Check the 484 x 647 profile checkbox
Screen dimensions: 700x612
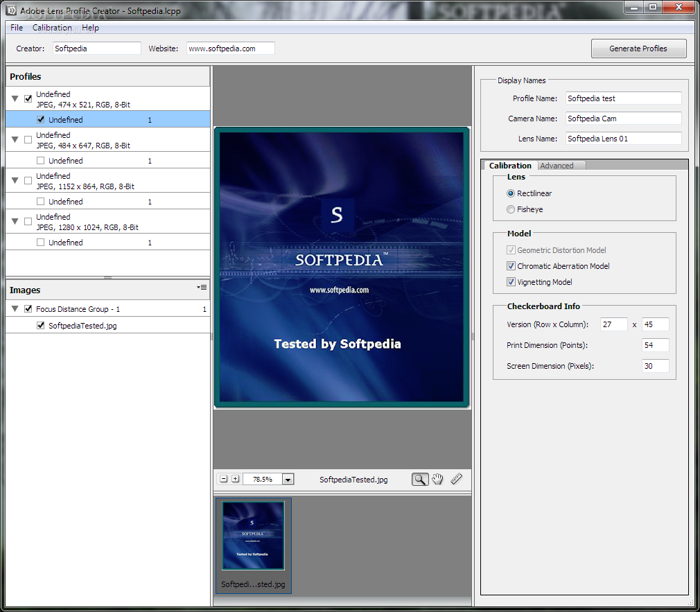pyautogui.click(x=28, y=140)
